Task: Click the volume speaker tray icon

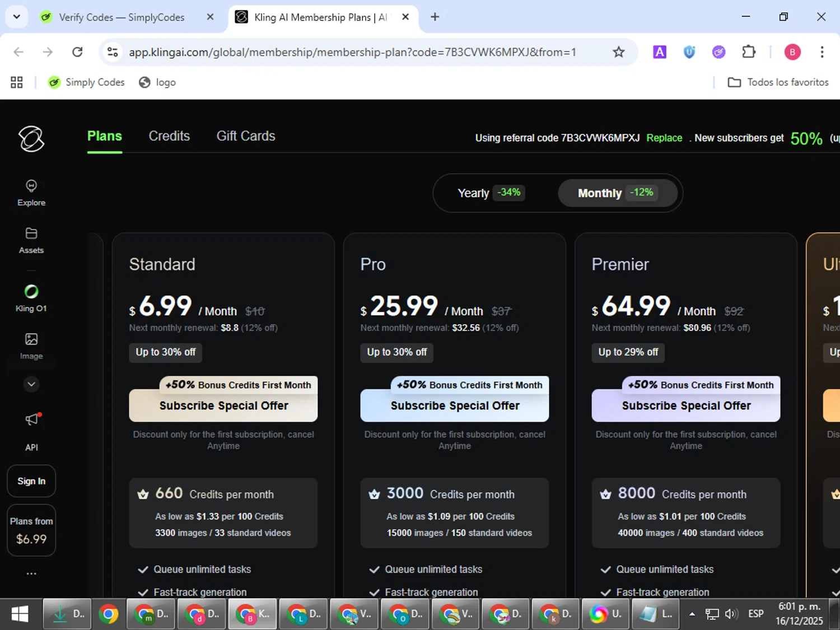Action: pyautogui.click(x=731, y=614)
